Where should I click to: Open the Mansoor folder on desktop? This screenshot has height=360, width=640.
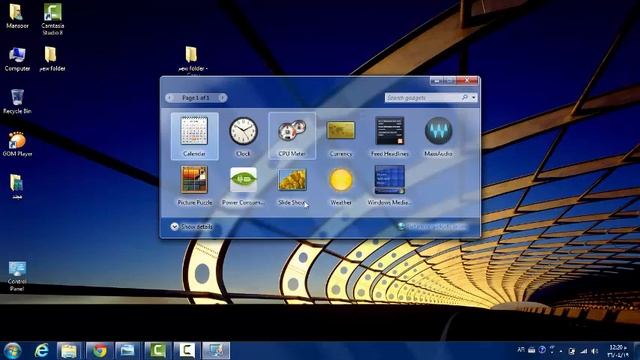point(17,16)
